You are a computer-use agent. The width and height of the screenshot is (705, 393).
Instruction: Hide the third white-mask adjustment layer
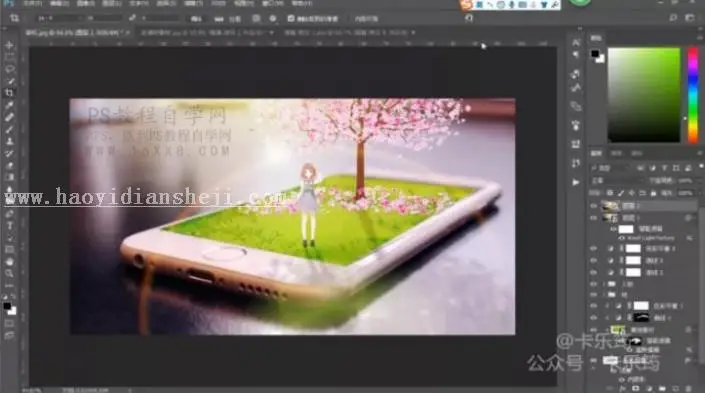click(x=593, y=272)
